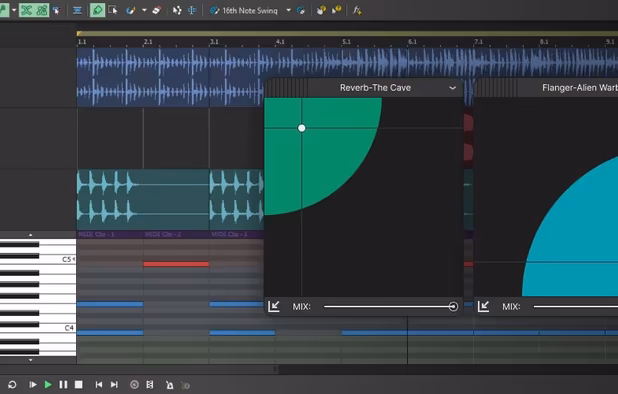Select the red MIDI note near C5
The width and height of the screenshot is (618, 394).
coord(176,264)
